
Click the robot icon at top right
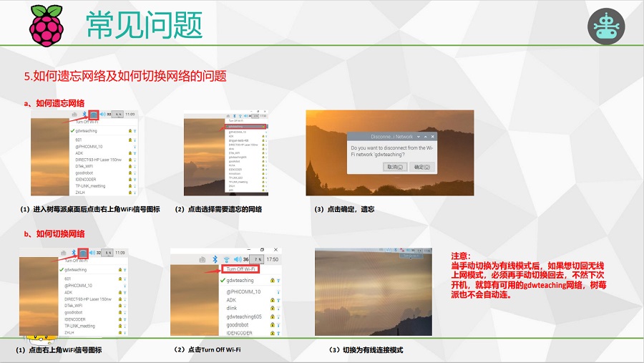pos(605,24)
